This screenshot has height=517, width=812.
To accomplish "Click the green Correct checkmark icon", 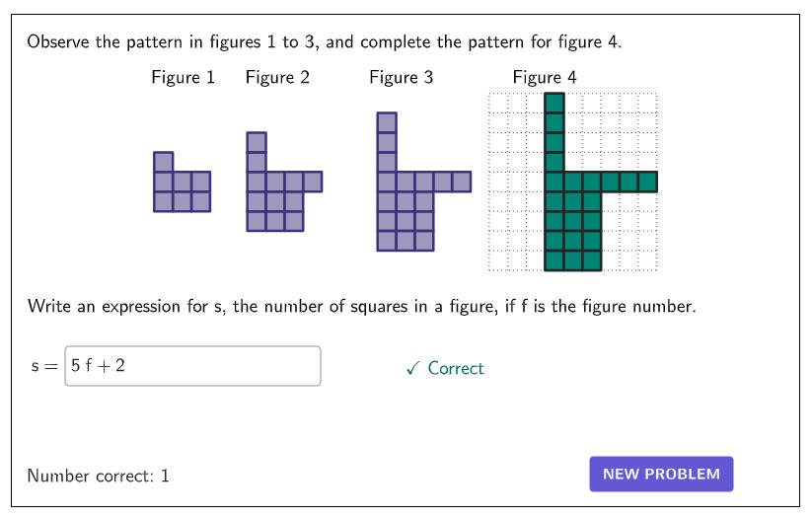I will [412, 368].
